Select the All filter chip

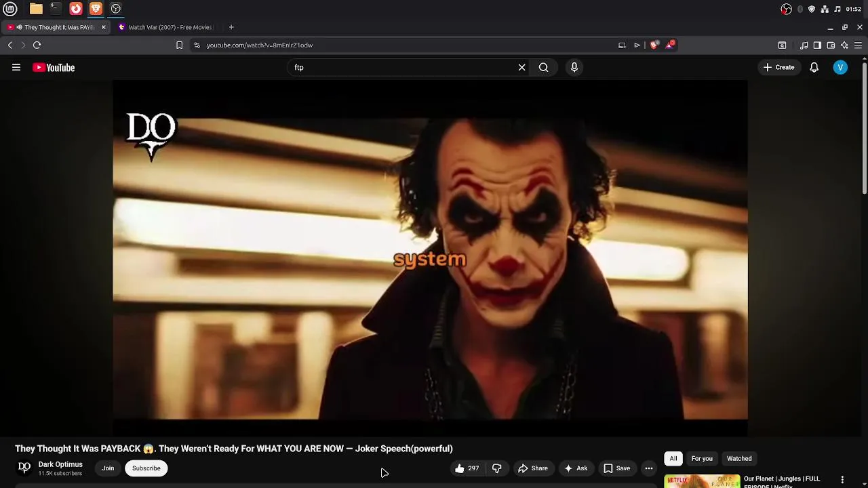click(673, 459)
